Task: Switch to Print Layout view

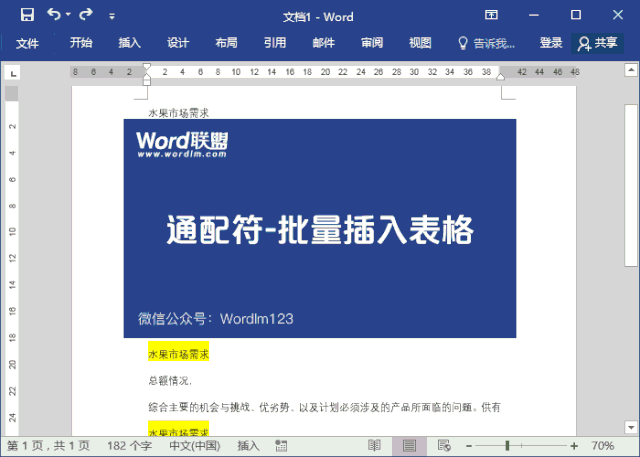Action: (409, 446)
